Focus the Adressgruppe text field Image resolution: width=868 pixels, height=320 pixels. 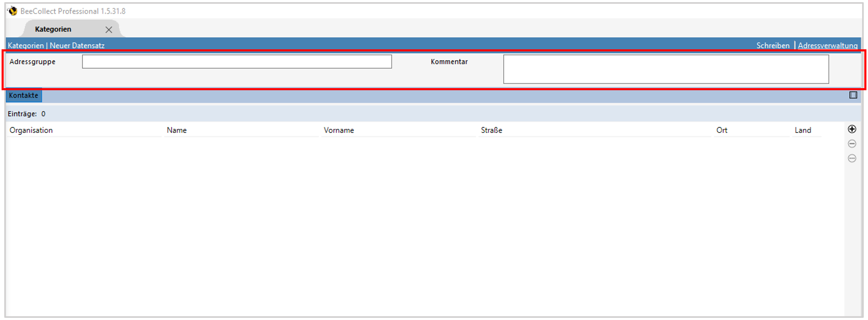pos(237,62)
